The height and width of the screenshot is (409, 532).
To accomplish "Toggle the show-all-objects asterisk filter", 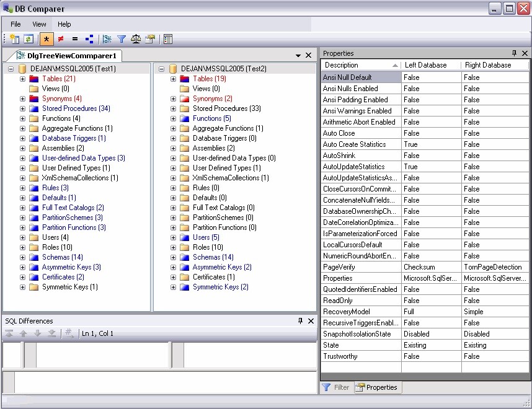I will (x=46, y=38).
